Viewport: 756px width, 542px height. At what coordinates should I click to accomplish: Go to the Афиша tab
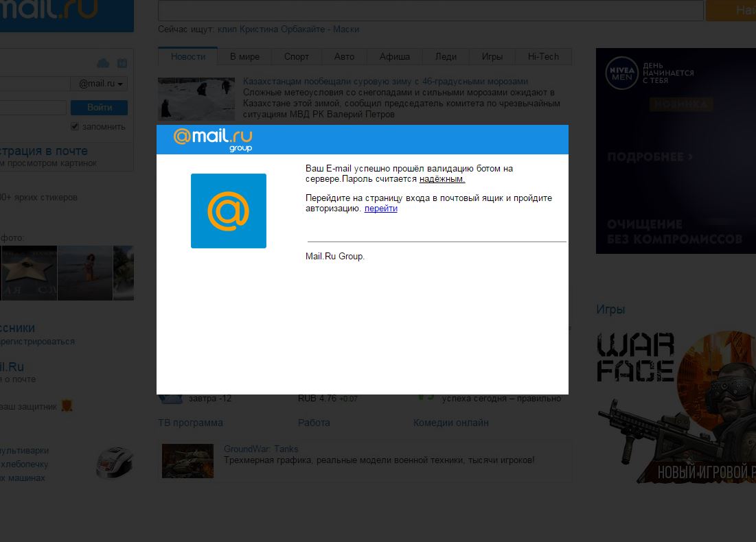[x=394, y=56]
